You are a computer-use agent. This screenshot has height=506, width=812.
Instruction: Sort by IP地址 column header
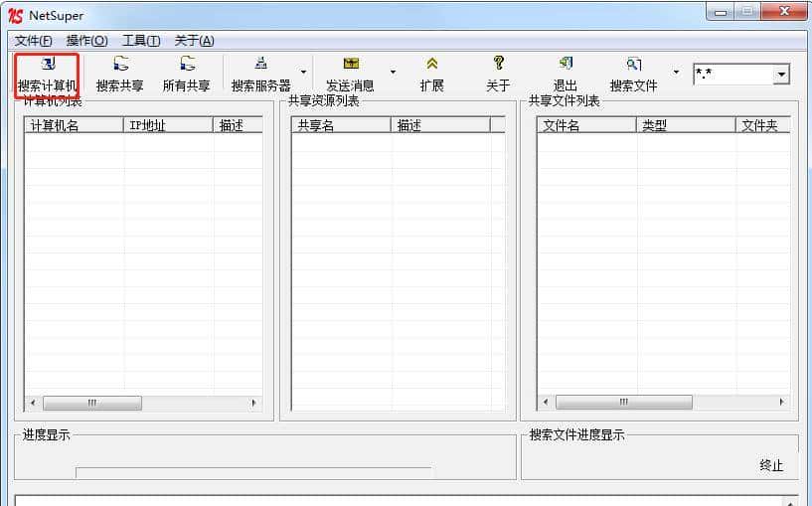[168, 125]
